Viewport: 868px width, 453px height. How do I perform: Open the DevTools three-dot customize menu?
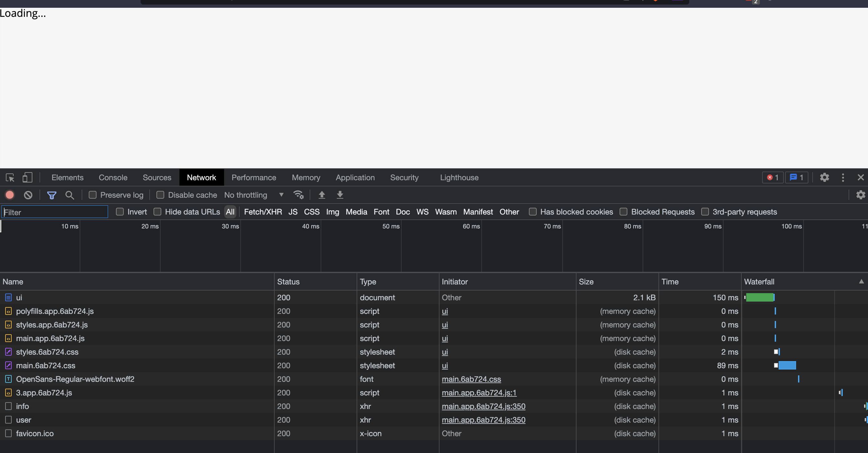click(843, 177)
